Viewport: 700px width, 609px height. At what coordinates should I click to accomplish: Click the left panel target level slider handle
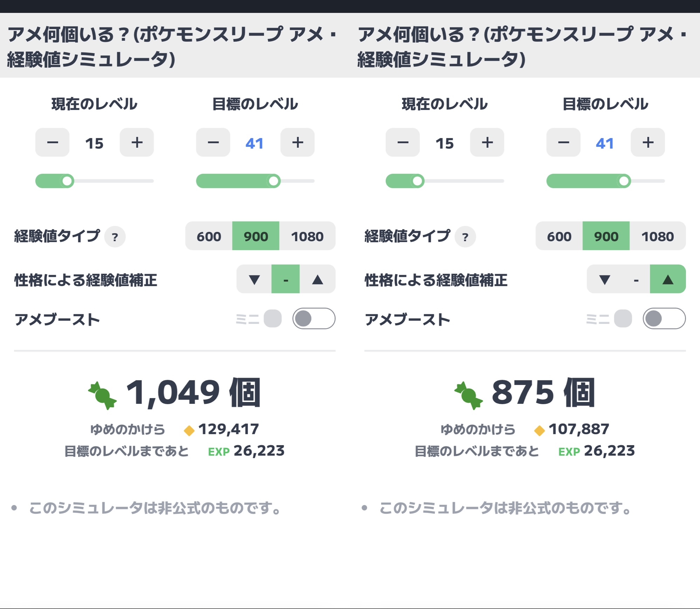(274, 181)
